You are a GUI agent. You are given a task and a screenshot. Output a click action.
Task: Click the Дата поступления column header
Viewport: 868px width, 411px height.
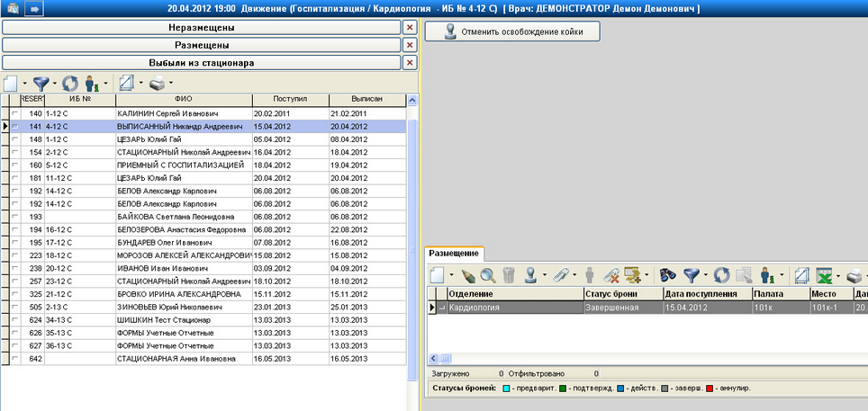point(708,294)
